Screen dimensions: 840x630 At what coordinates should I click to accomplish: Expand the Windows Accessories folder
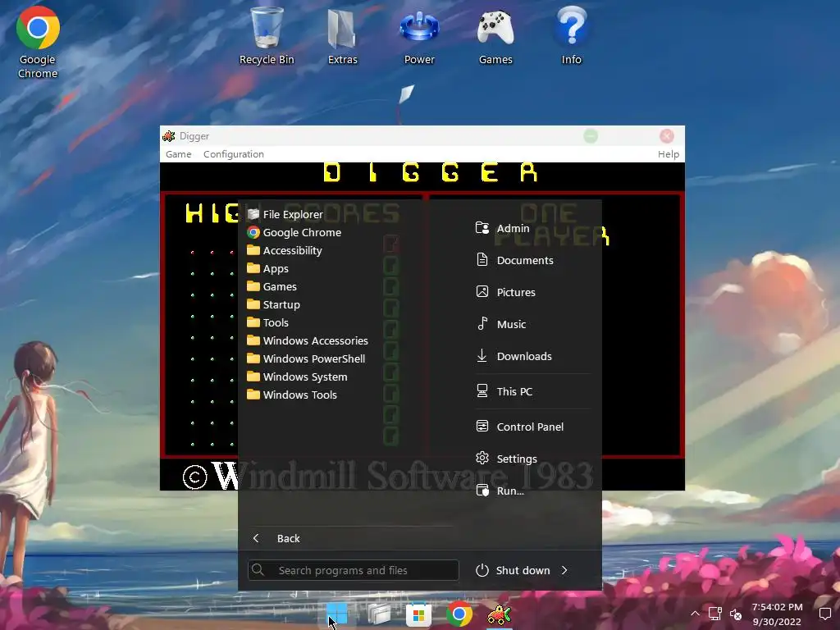pyautogui.click(x=308, y=340)
